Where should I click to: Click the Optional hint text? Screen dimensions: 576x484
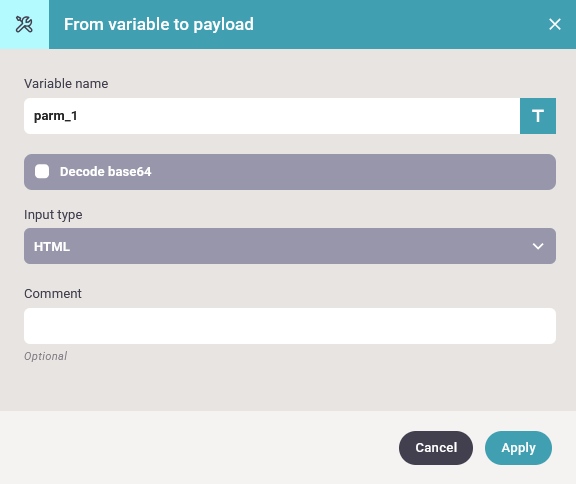(x=46, y=356)
